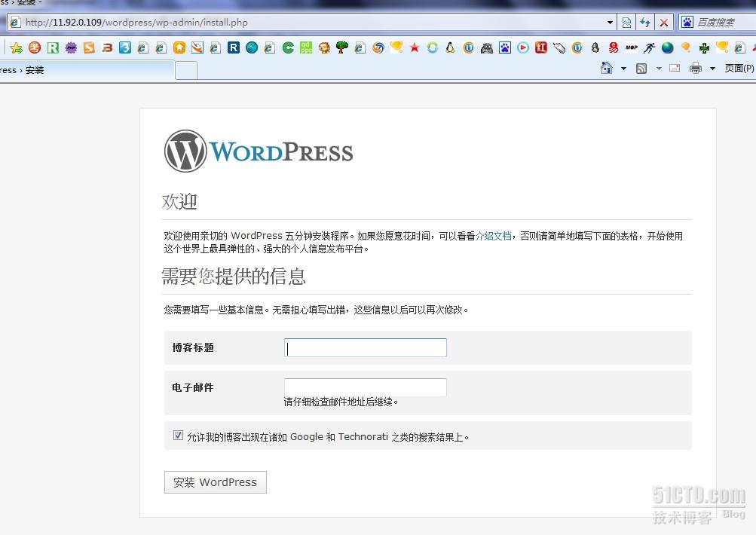Click the 安装 WordPress button
The image size is (756, 535).
[x=215, y=482]
